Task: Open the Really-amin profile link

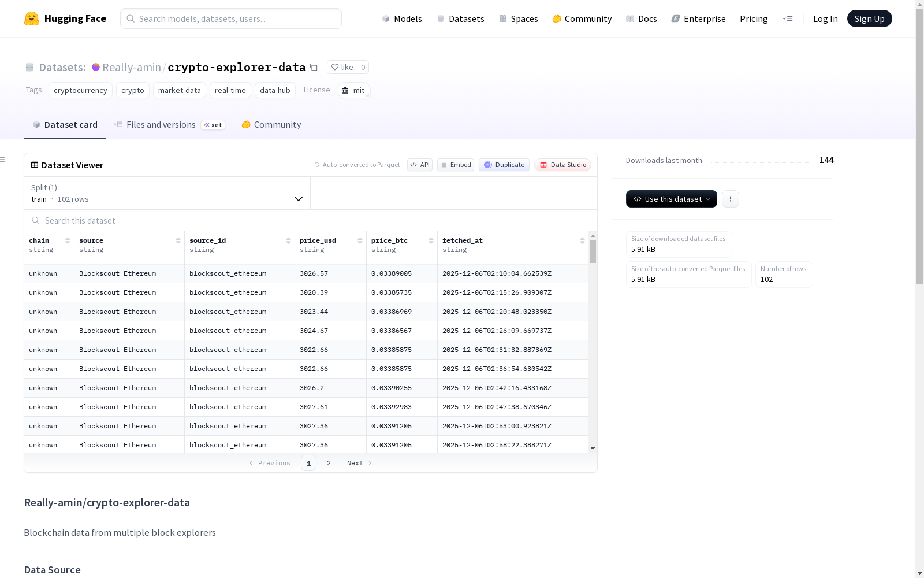Action: point(132,67)
